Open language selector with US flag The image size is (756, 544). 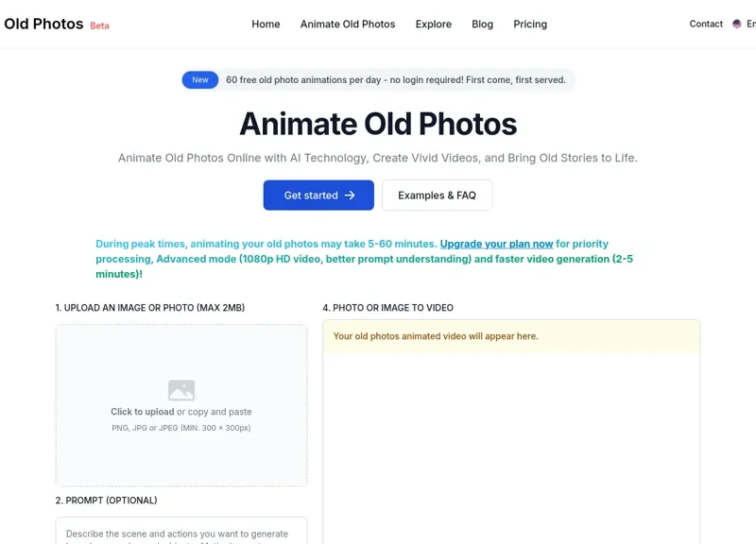tap(744, 25)
